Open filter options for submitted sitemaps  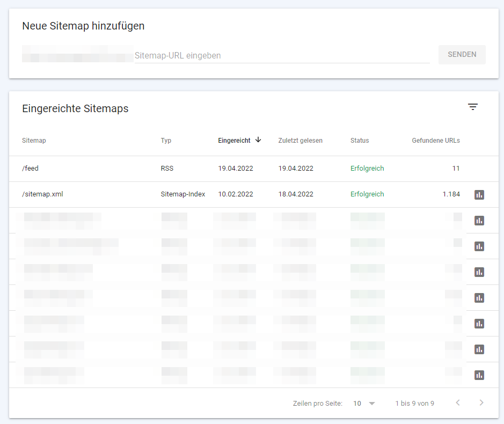473,107
